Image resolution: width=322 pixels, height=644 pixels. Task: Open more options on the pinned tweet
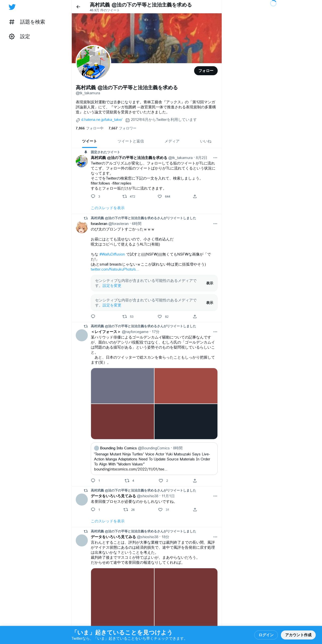(x=215, y=158)
